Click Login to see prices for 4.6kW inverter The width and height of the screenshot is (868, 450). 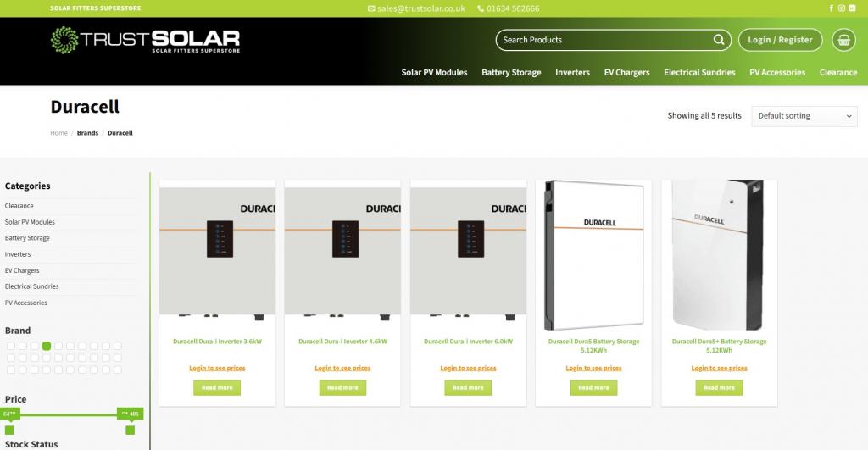(342, 368)
